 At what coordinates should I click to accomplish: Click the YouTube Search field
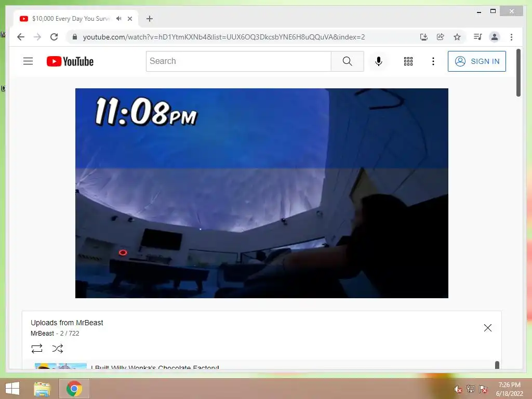click(238, 61)
